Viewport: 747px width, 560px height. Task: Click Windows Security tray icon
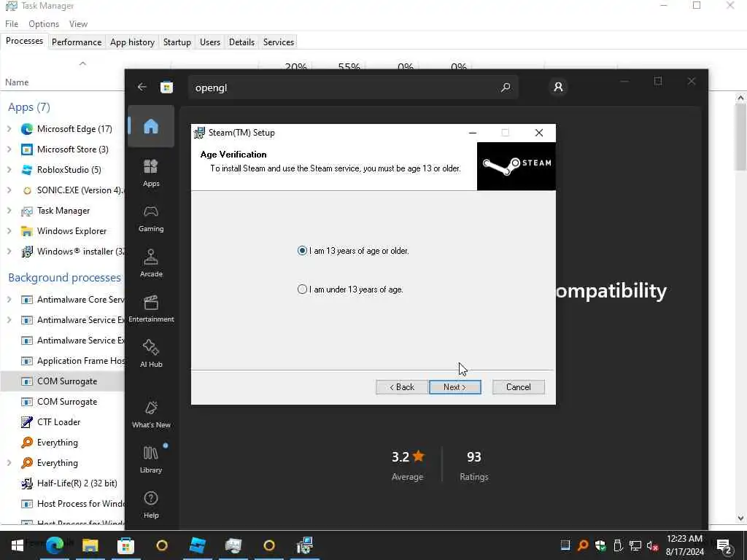point(600,545)
